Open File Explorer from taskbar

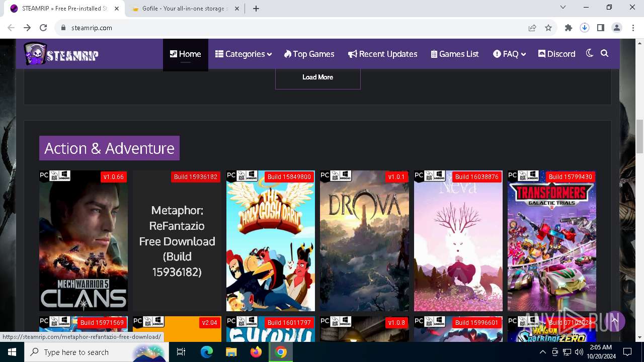pyautogui.click(x=231, y=352)
